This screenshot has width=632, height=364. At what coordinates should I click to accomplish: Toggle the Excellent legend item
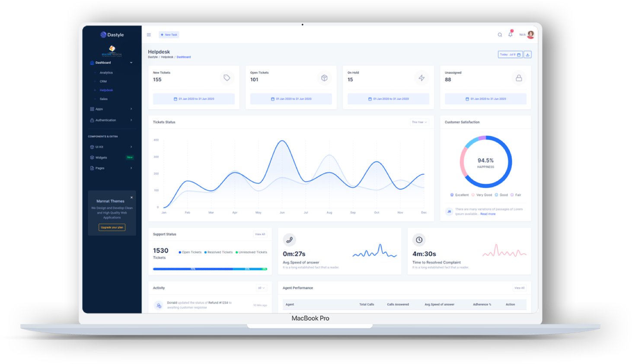[460, 195]
